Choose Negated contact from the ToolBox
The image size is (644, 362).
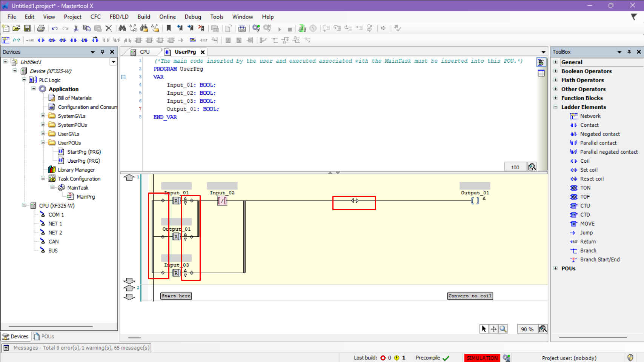(599, 134)
